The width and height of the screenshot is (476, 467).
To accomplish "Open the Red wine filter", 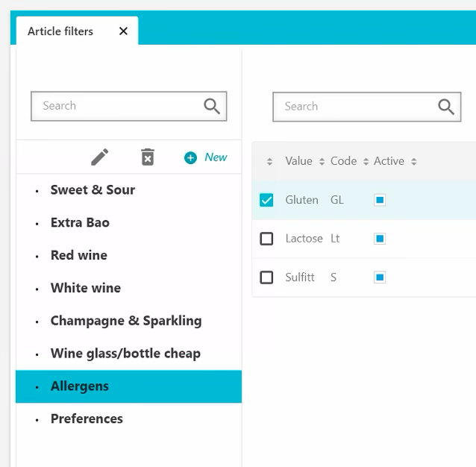I will coord(79,255).
